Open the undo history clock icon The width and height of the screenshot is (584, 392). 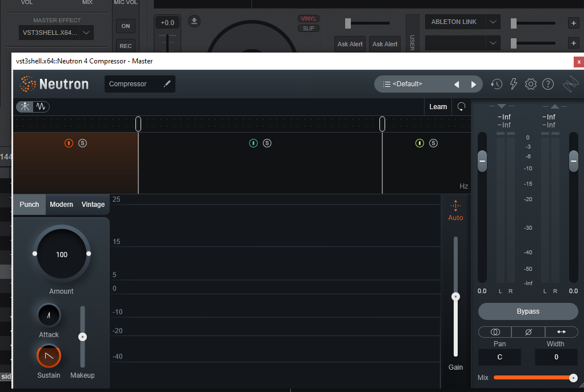(496, 84)
